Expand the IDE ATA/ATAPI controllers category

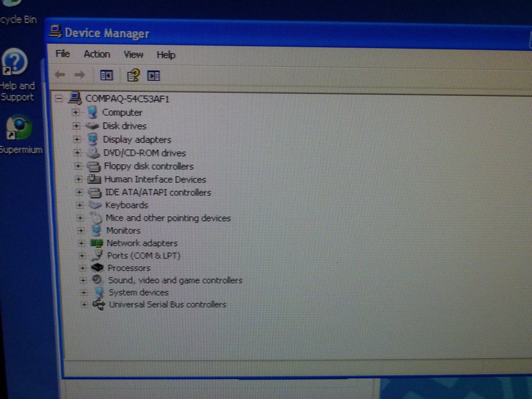click(x=79, y=192)
